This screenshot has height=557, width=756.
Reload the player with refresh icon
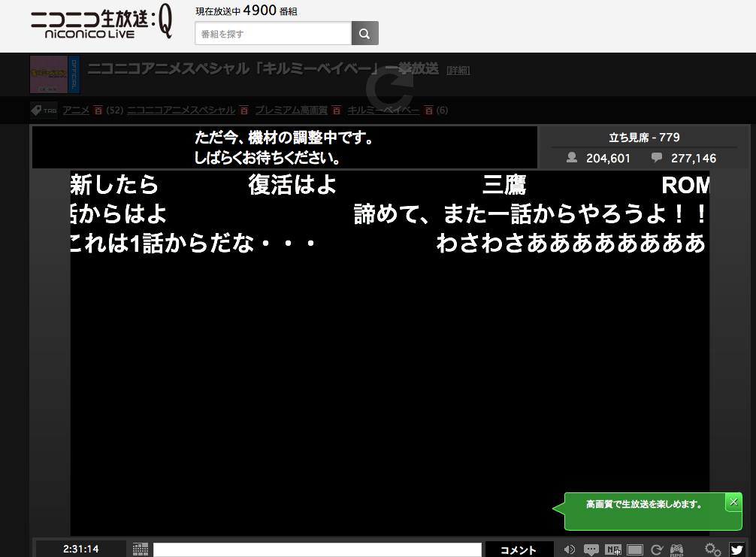tap(656, 549)
